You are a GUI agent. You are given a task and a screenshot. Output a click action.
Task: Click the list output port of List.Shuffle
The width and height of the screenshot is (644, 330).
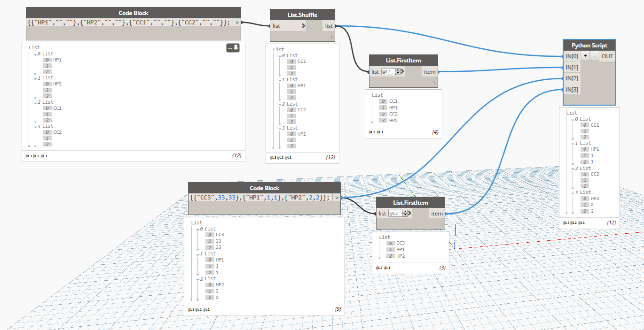tap(329, 26)
